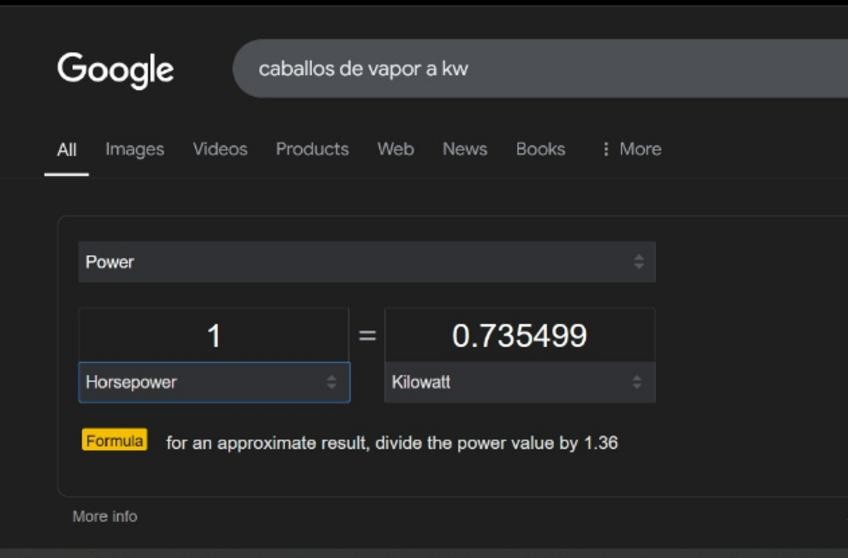Viewport: 848px width, 558px height.
Task: Select the All results tab
Action: click(x=67, y=150)
